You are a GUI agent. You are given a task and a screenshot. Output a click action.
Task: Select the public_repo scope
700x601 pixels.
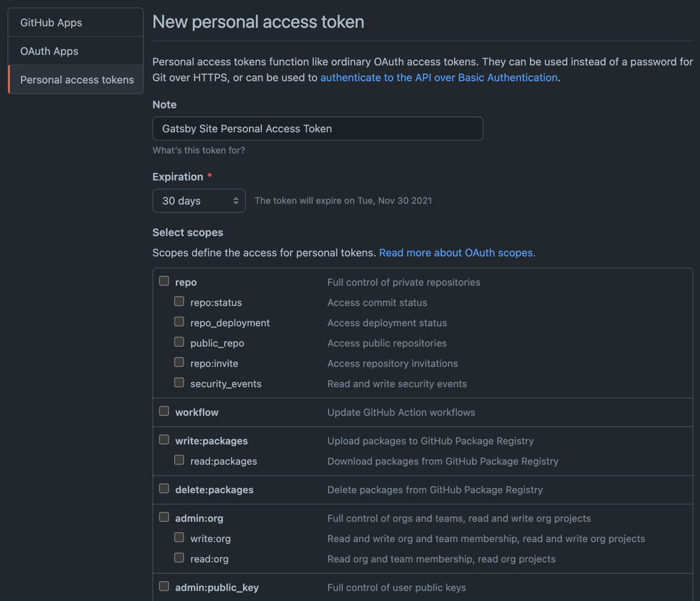pos(179,341)
